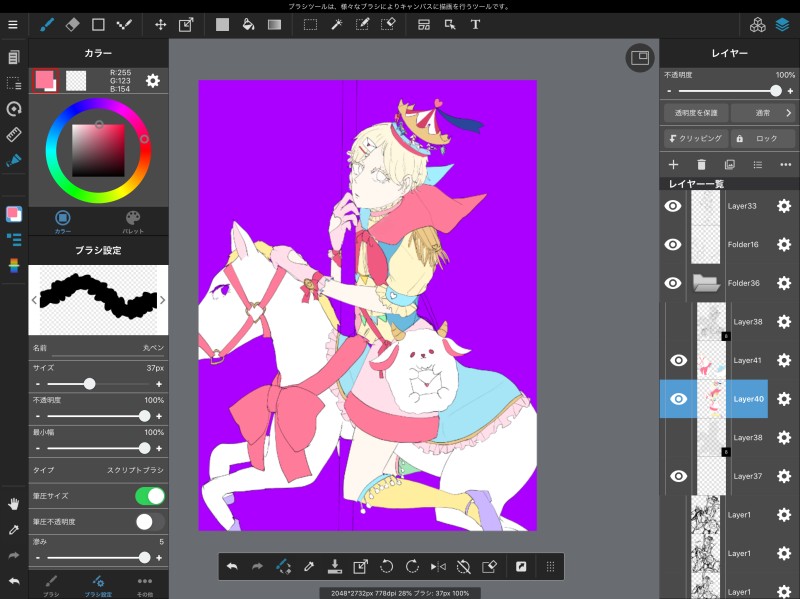Image resolution: width=800 pixels, height=599 pixels.
Task: Open the hamburger main menu
Action: [13, 24]
